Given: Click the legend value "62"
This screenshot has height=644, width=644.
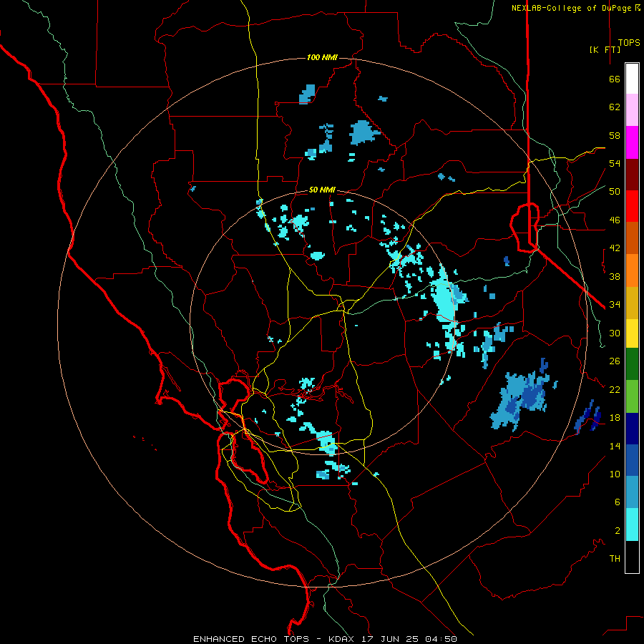Looking at the screenshot, I should click(x=615, y=107).
